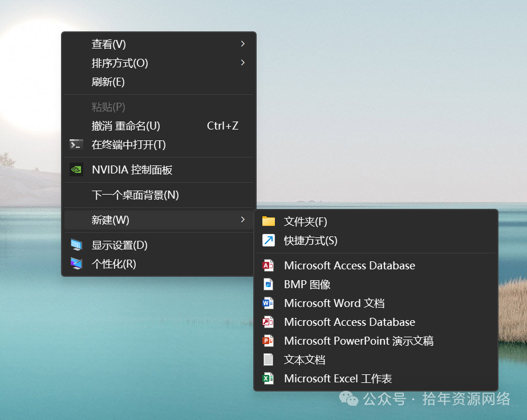Select the Windows Terminal icon beside 在终端中打开
This screenshot has width=527, height=420.
pos(76,144)
